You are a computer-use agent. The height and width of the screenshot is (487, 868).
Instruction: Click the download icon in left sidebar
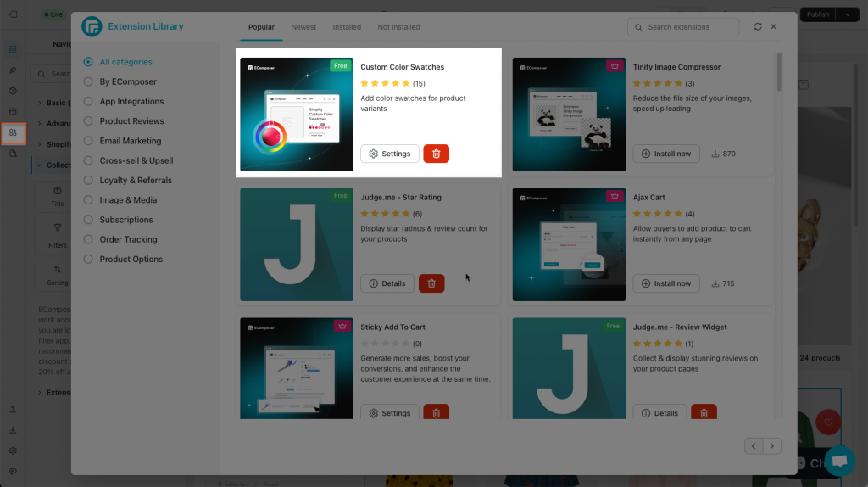(13, 430)
